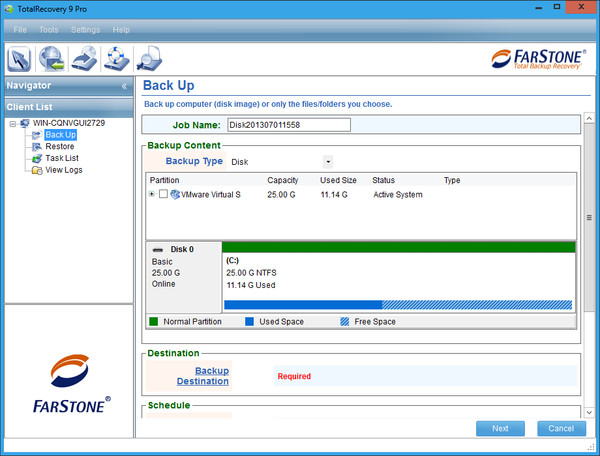The width and height of the screenshot is (600, 456).
Task: Click the lifebuoy rescue toolbar icon
Action: tap(118, 59)
